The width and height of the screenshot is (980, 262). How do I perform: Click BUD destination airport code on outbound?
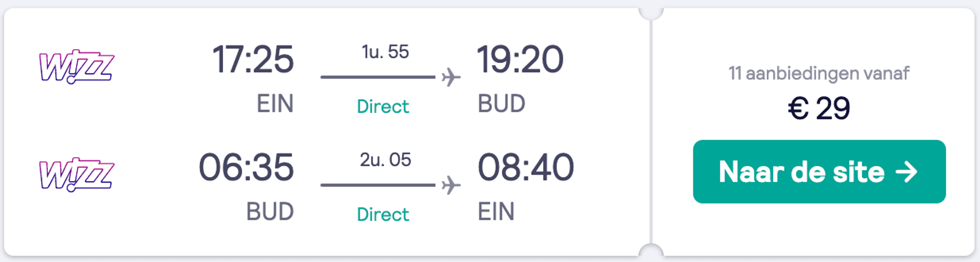[x=501, y=104]
